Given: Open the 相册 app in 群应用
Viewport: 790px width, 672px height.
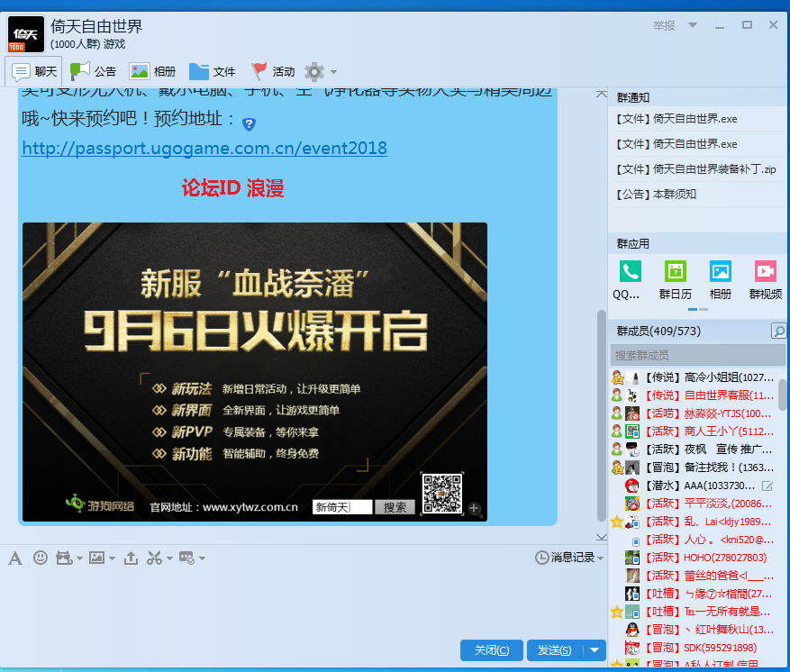Looking at the screenshot, I should tap(721, 271).
